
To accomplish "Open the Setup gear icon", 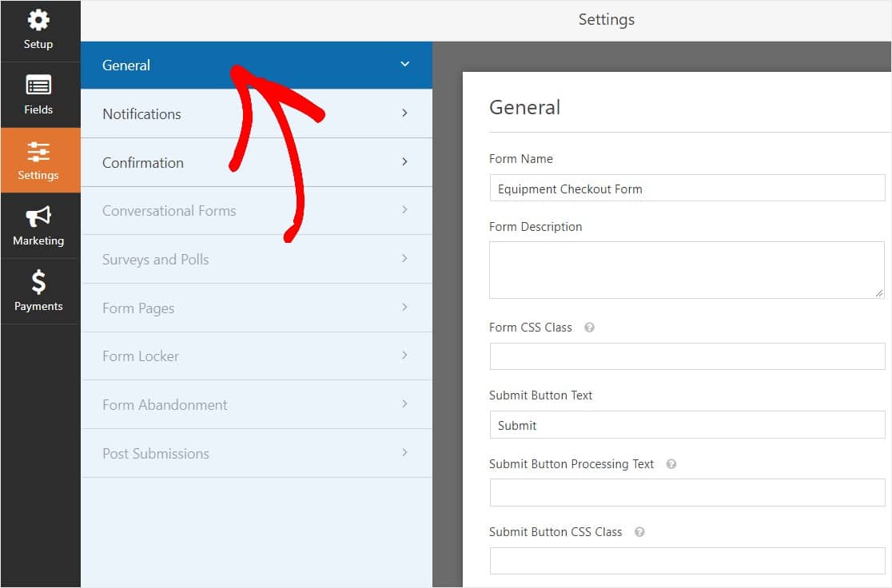I will pos(38,21).
